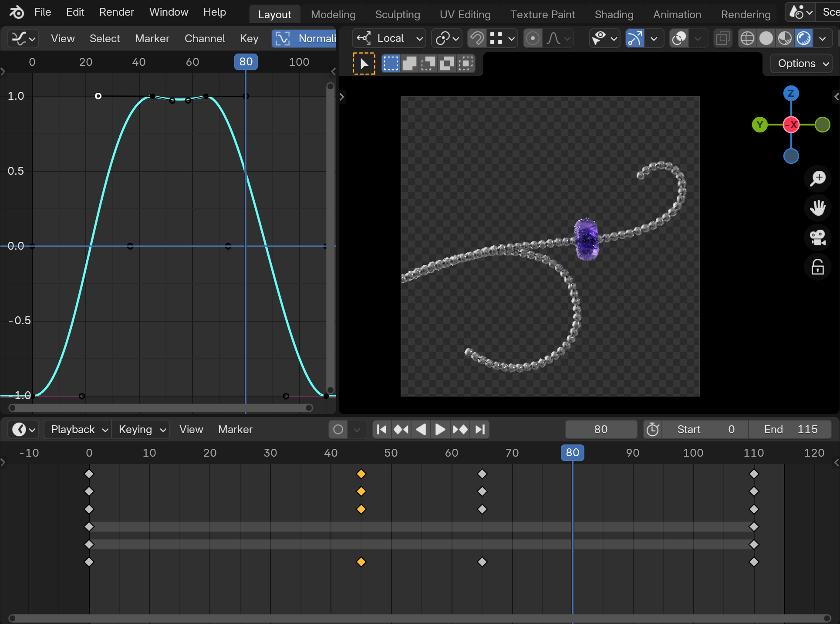The height and width of the screenshot is (624, 840).
Task: Open the Render menu
Action: coord(116,12)
